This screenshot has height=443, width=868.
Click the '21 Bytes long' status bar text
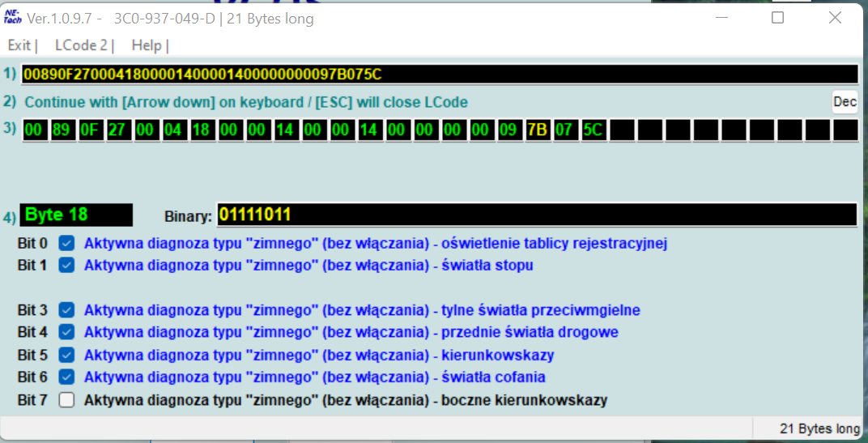[x=820, y=428]
